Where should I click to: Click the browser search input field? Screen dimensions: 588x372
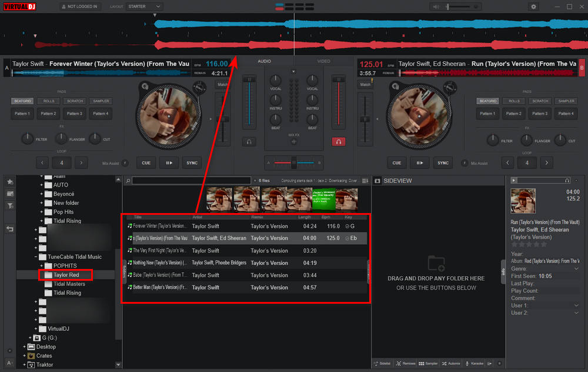click(x=191, y=181)
